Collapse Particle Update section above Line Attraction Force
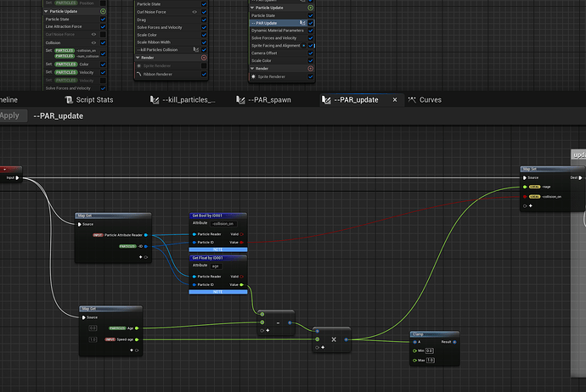Image resolution: width=586 pixels, height=392 pixels. coord(46,11)
